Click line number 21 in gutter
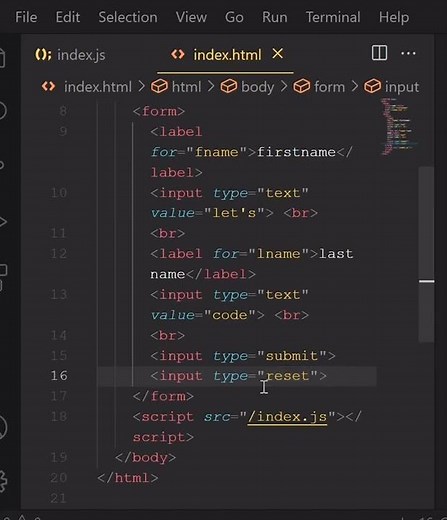This screenshot has height=520, width=447. (x=59, y=498)
